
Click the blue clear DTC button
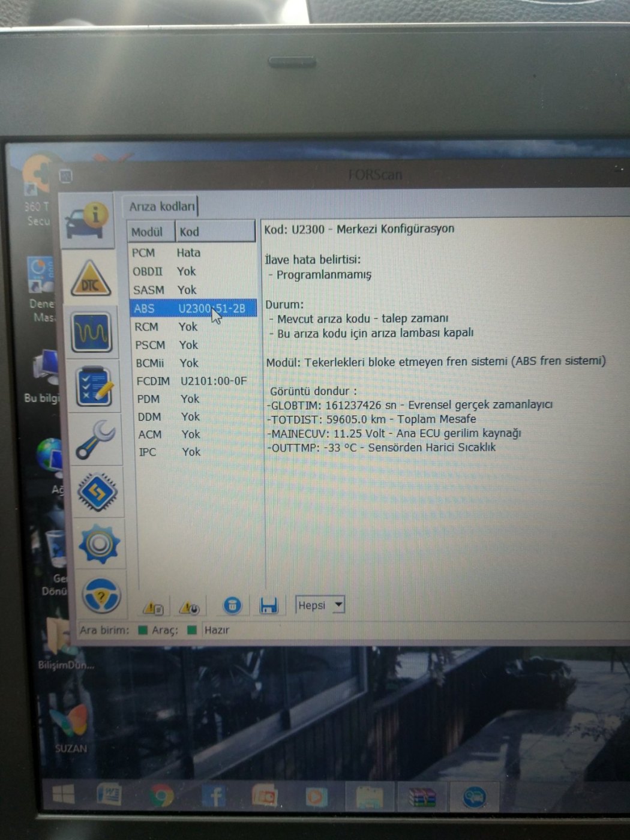232,605
